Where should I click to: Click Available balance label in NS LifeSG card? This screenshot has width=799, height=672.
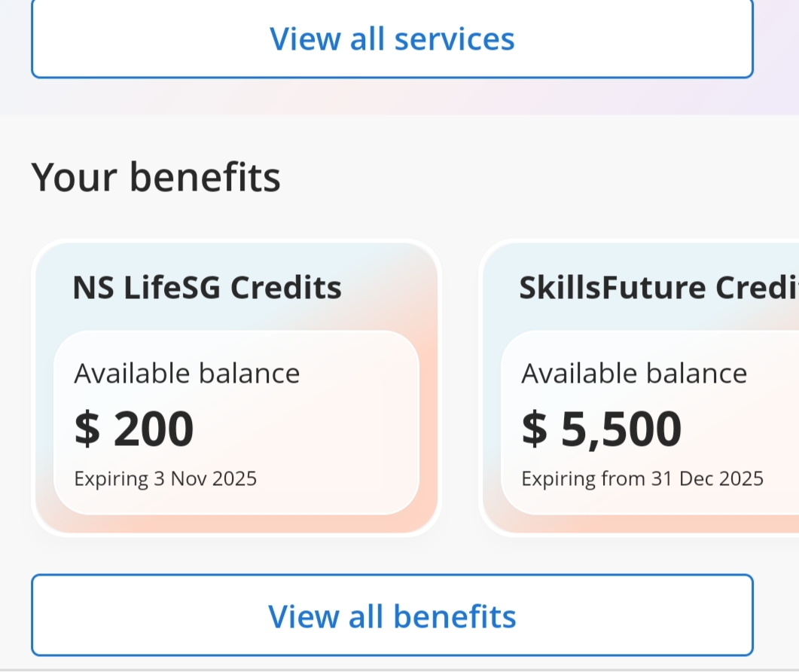[x=187, y=373]
